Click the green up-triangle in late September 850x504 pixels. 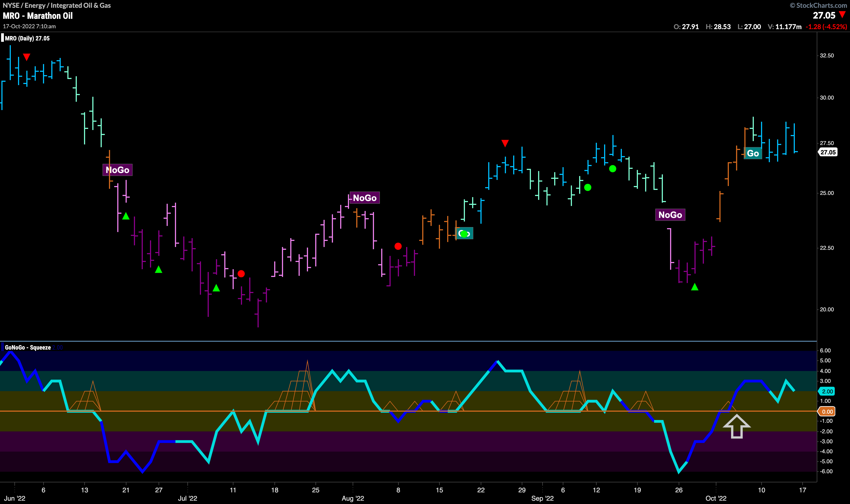pos(695,287)
